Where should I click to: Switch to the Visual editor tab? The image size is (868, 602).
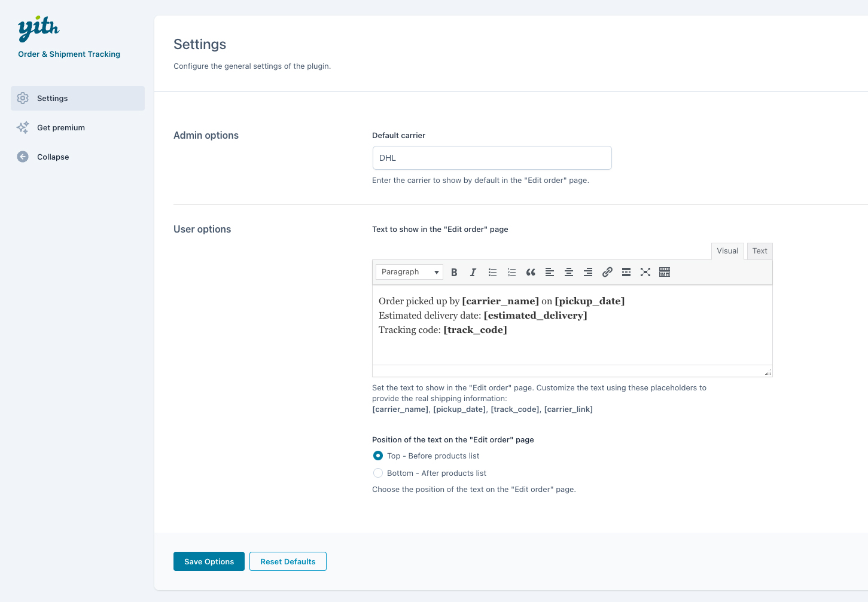(x=727, y=251)
